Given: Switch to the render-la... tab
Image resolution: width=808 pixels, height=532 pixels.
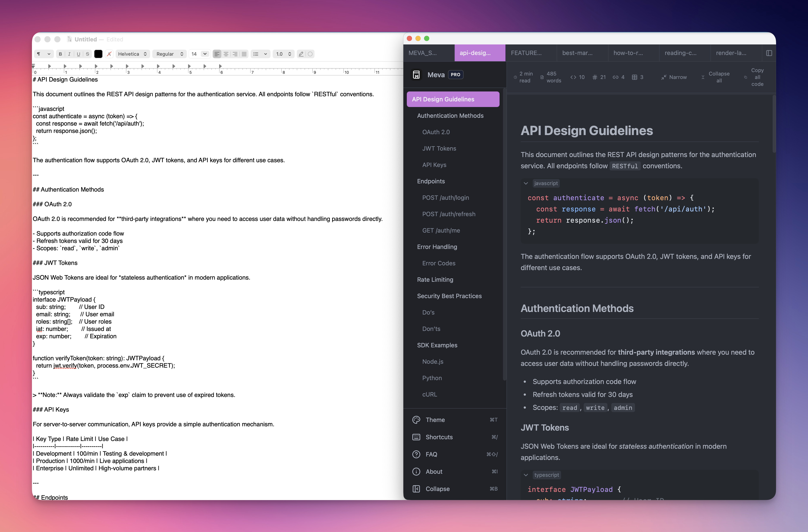Looking at the screenshot, I should pyautogui.click(x=736, y=53).
